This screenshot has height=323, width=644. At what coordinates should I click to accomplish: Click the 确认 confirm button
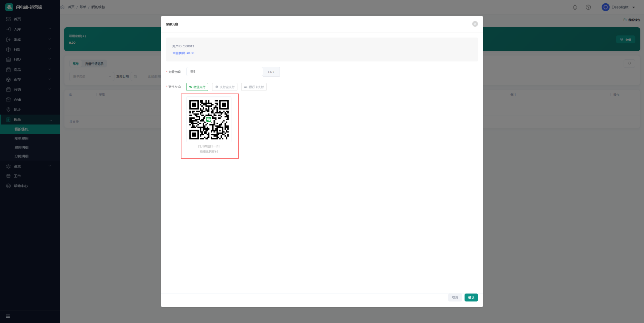tap(471, 297)
